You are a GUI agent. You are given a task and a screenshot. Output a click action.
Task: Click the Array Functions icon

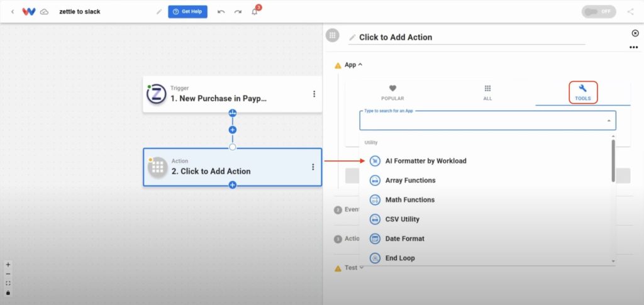click(375, 180)
